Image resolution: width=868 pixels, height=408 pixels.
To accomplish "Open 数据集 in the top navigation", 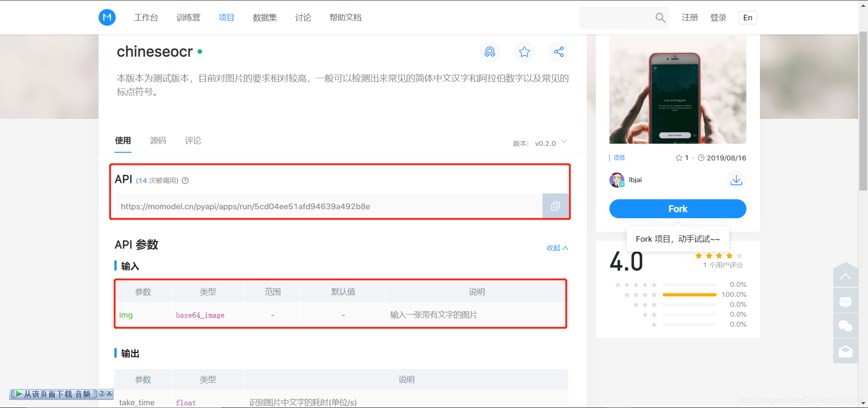I will tap(264, 18).
